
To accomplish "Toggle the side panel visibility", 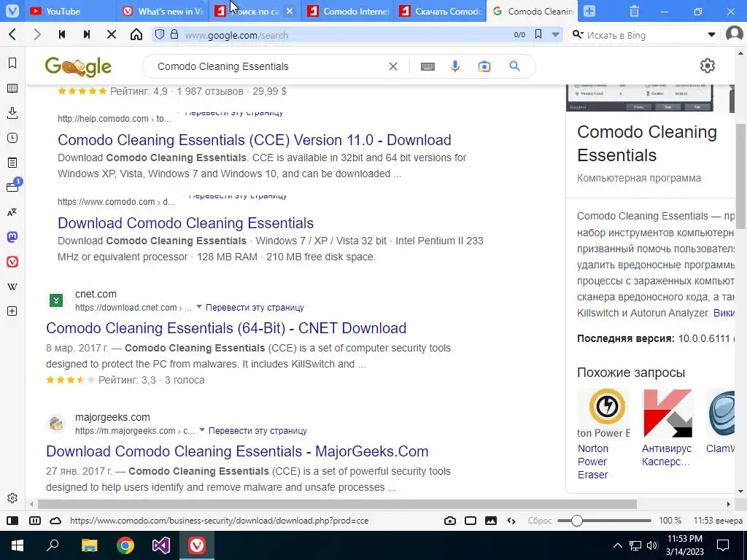I will 12,521.
